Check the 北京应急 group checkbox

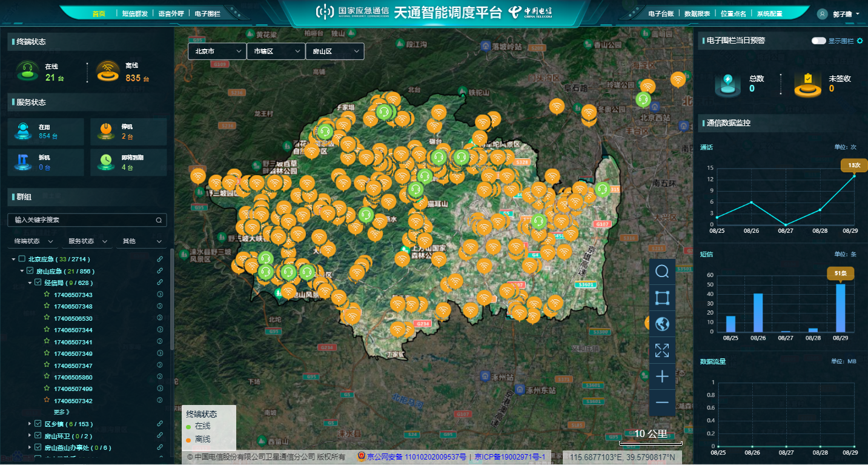click(22, 259)
